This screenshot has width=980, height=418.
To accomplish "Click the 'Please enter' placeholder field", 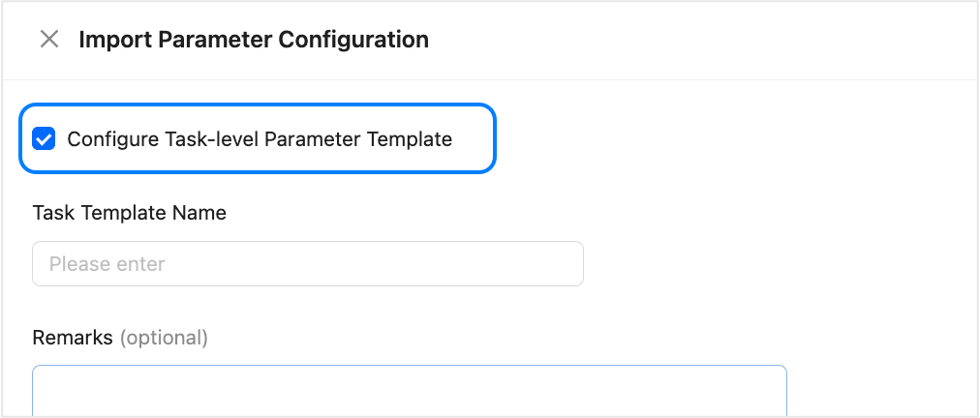I will pos(107,263).
